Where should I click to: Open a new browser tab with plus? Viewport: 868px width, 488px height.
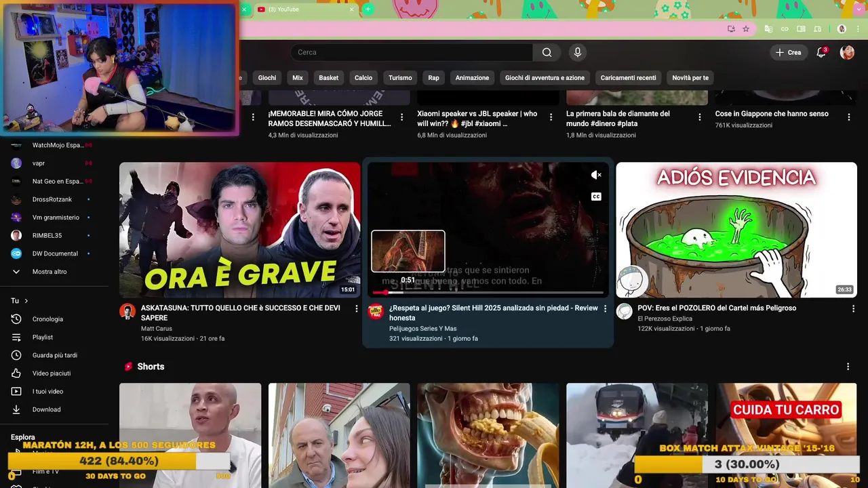point(368,9)
